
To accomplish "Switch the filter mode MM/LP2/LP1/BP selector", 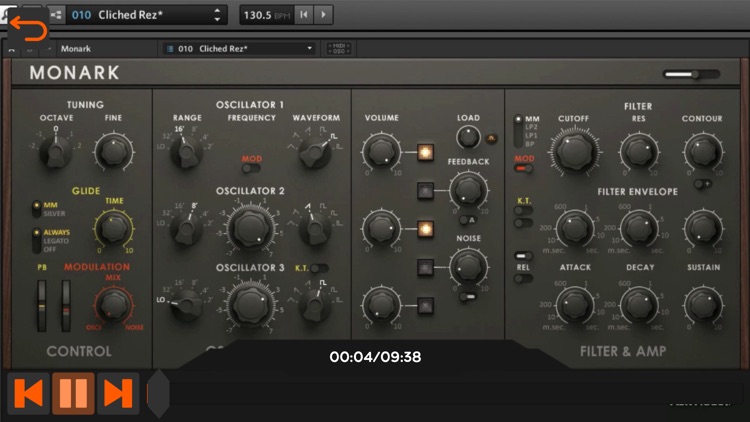I will click(x=518, y=131).
